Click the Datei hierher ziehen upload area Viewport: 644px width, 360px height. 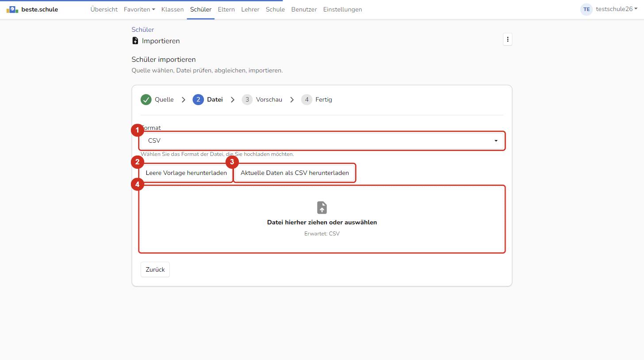pos(322,219)
